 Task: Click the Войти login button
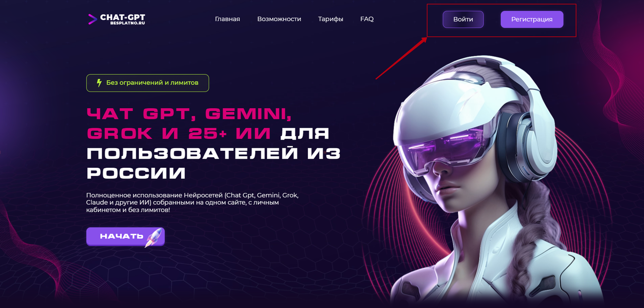coord(463,19)
